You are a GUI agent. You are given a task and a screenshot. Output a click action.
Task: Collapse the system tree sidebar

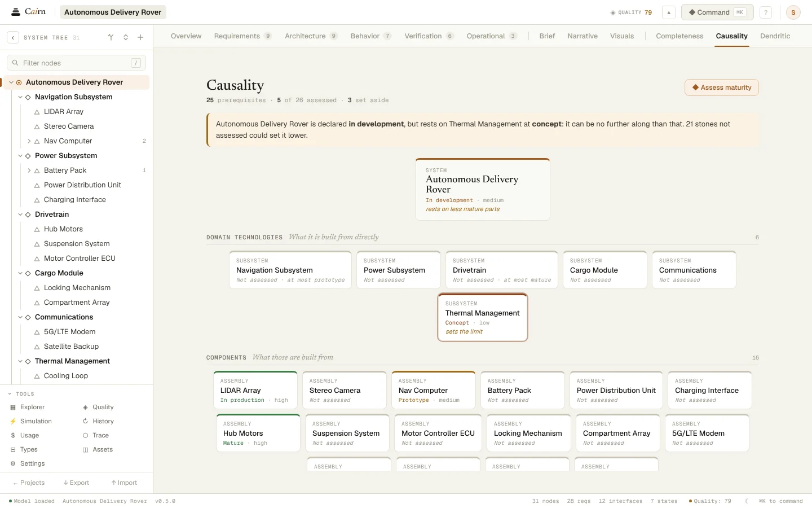(13, 38)
